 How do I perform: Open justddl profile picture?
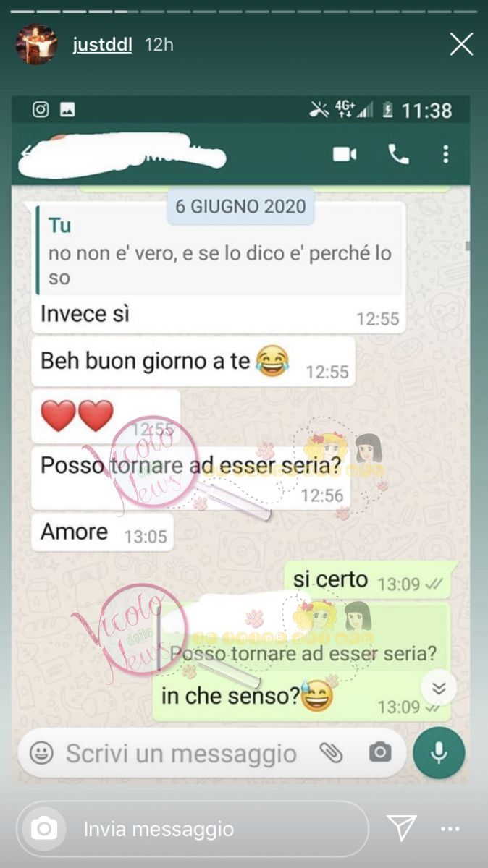36,44
